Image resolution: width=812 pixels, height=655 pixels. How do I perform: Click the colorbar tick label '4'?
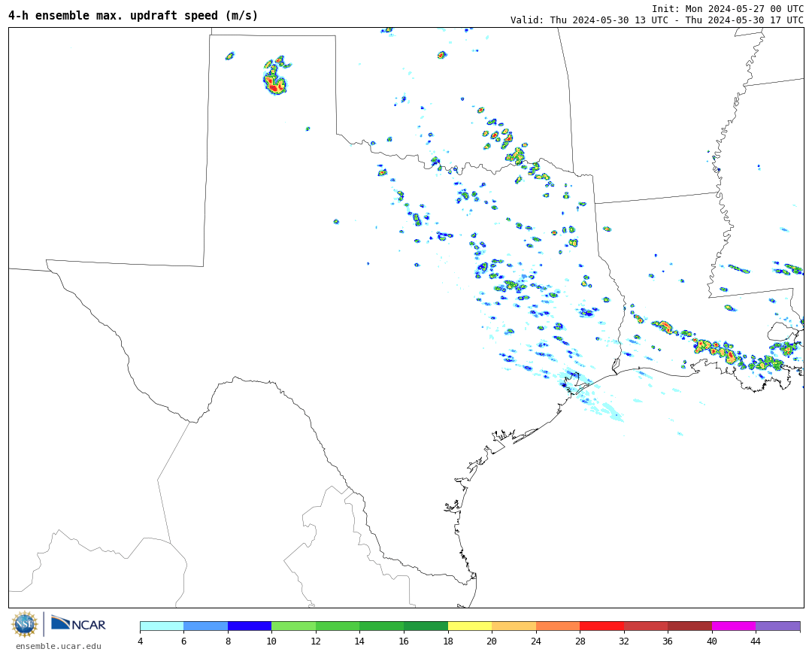point(141,641)
